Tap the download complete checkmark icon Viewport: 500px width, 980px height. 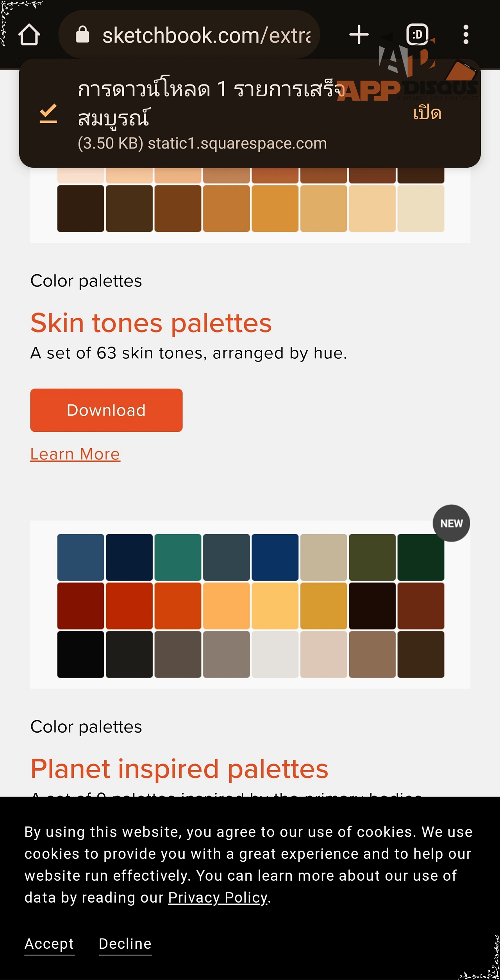48,114
